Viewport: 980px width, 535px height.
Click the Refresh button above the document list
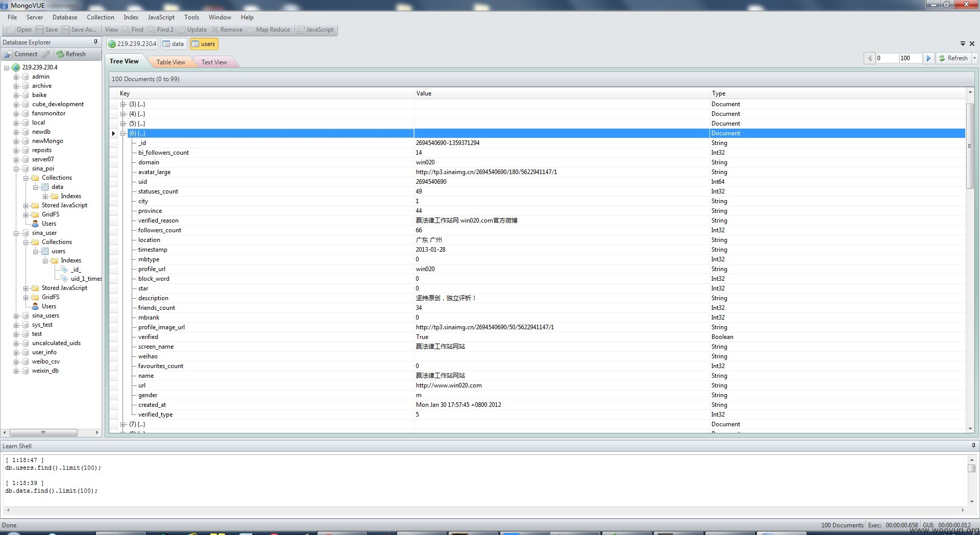(953, 58)
